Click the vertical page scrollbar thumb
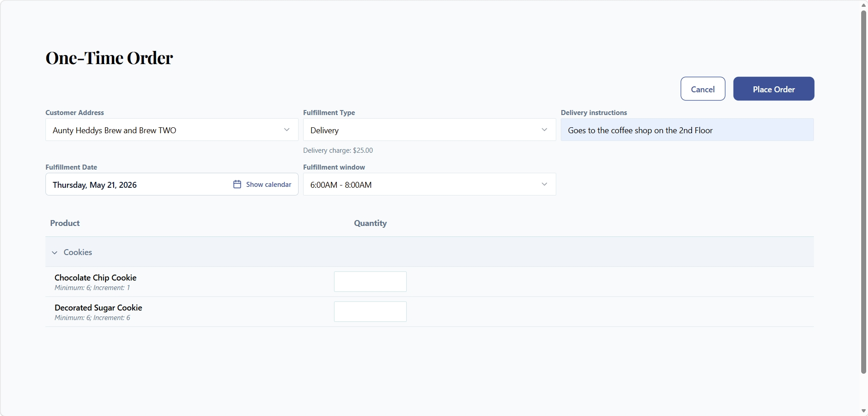Image resolution: width=868 pixels, height=416 pixels. [x=863, y=192]
